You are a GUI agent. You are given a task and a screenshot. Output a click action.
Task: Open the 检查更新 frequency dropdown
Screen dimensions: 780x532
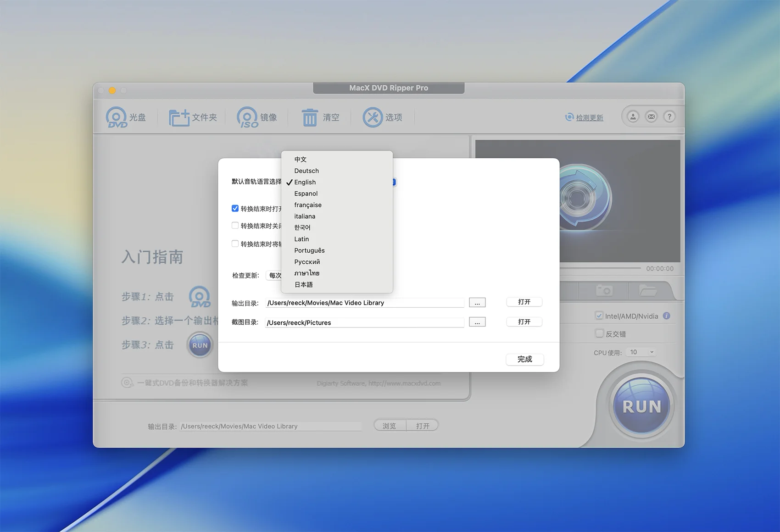pyautogui.click(x=275, y=275)
